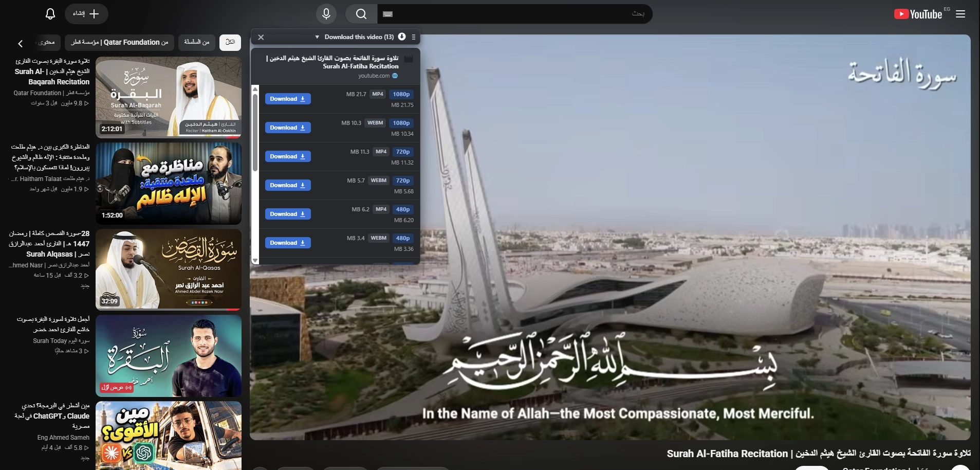Open the youtube.com source link
The height and width of the screenshot is (470, 980).
tap(378, 76)
